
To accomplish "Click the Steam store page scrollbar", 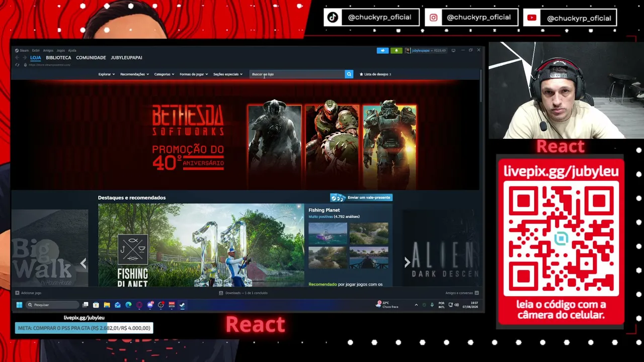I will click(481, 85).
